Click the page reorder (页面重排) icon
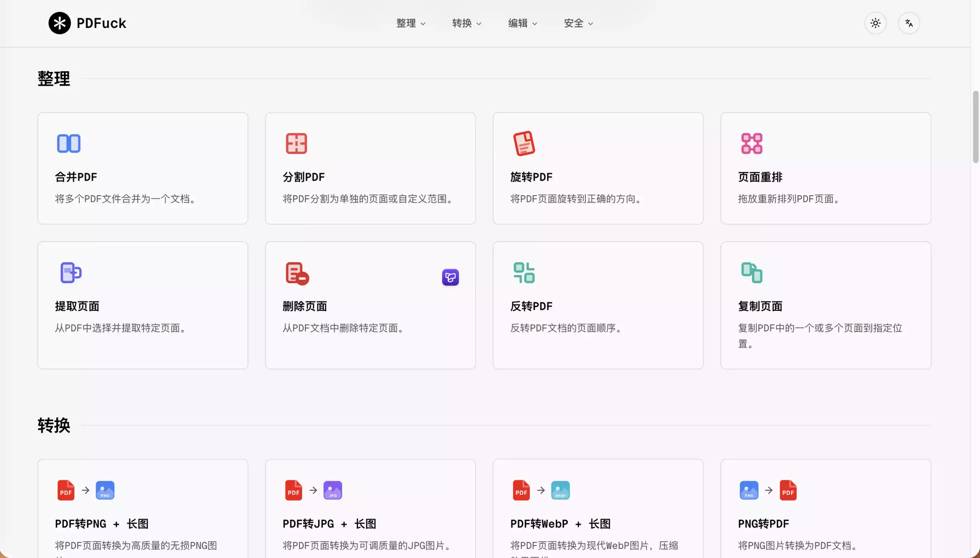This screenshot has height=558, width=980. (751, 144)
